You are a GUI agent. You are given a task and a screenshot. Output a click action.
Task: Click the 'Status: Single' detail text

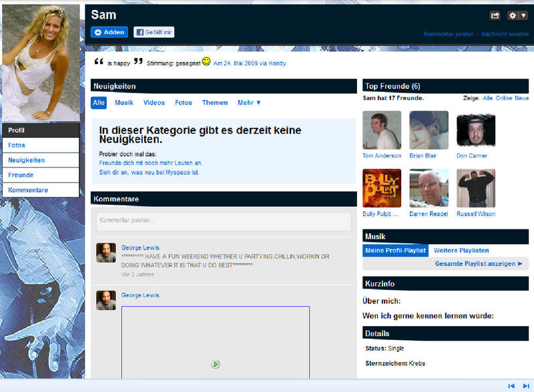pyautogui.click(x=384, y=349)
